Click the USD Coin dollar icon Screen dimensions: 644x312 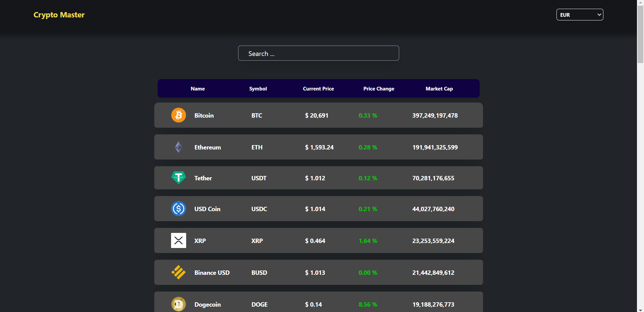coord(178,208)
